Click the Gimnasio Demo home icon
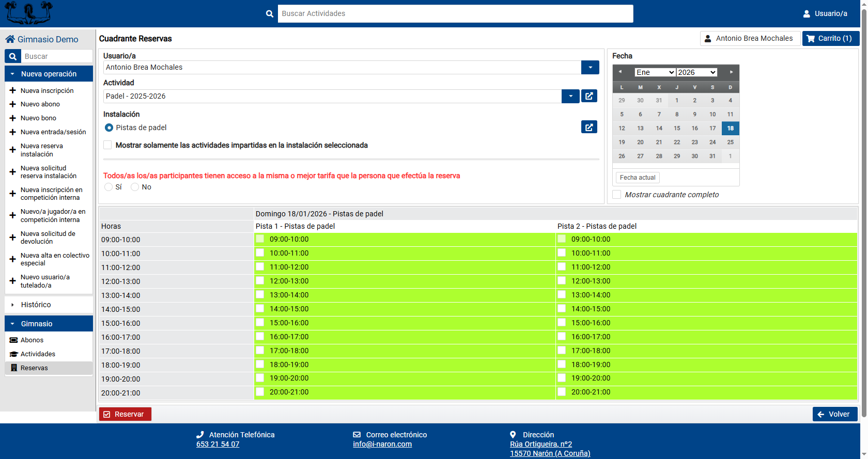868x459 pixels. 10,39
